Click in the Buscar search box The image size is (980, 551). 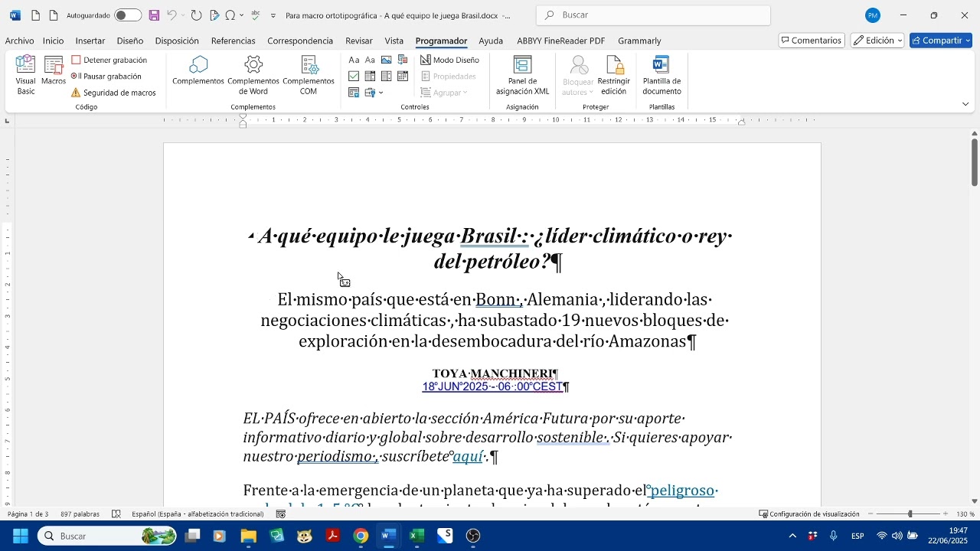click(654, 15)
